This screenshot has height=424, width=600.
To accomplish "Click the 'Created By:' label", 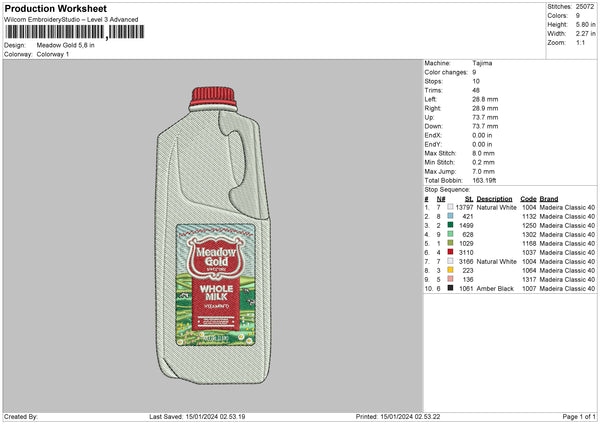I will pos(21,416).
